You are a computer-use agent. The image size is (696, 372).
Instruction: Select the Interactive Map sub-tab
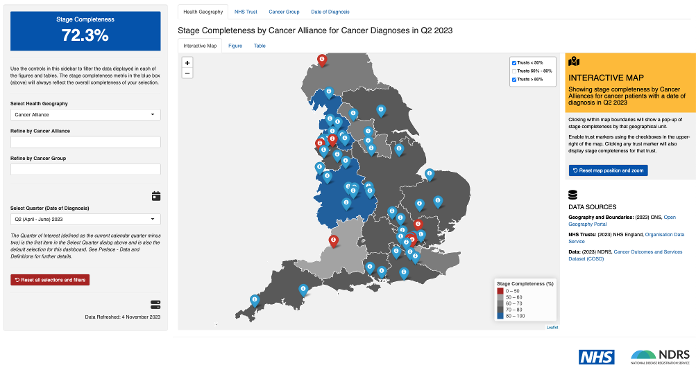200,46
